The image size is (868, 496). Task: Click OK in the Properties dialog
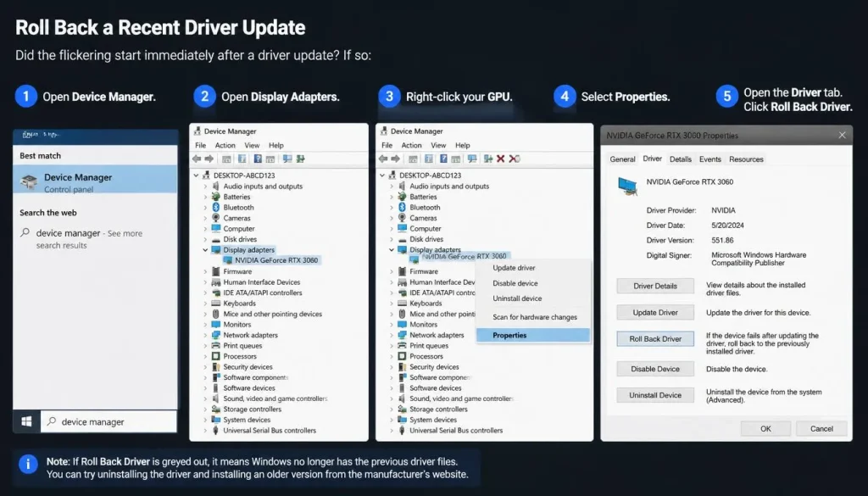coord(765,428)
